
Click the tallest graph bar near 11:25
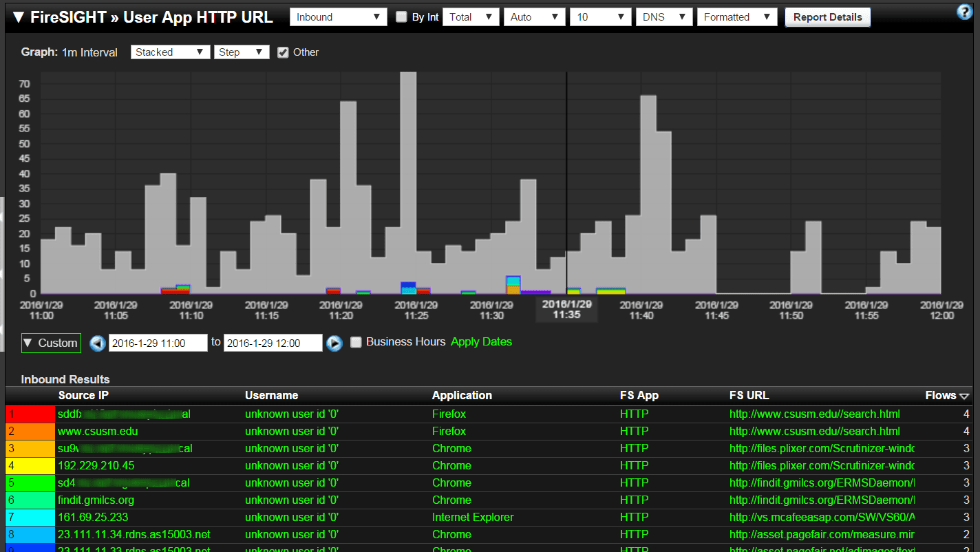pyautogui.click(x=408, y=182)
